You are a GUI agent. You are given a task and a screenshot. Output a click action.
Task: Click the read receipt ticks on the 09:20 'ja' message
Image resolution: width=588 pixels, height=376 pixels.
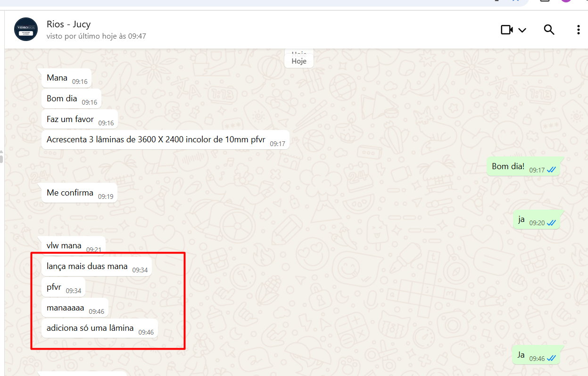pos(551,222)
